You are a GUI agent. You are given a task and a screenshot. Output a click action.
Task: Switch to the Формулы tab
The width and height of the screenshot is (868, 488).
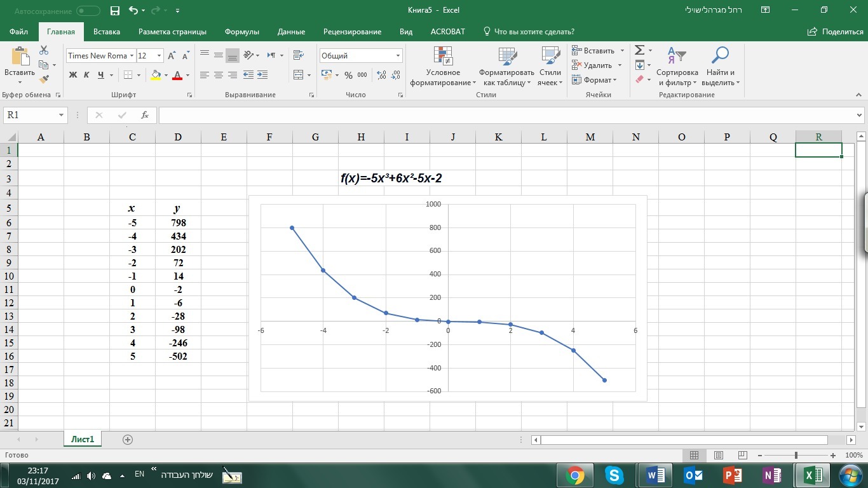[242, 32]
